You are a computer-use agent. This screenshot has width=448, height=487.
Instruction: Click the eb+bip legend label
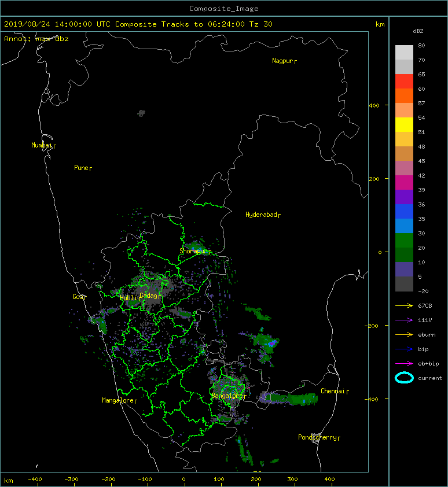click(x=428, y=364)
